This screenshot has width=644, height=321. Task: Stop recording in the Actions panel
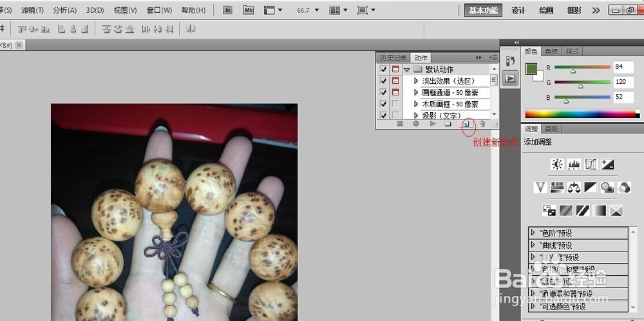400,124
